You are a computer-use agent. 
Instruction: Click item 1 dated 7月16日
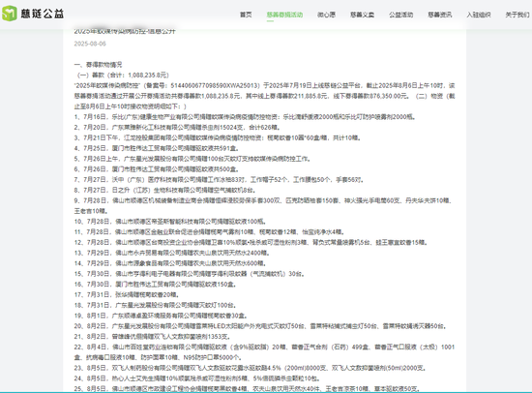(245, 117)
